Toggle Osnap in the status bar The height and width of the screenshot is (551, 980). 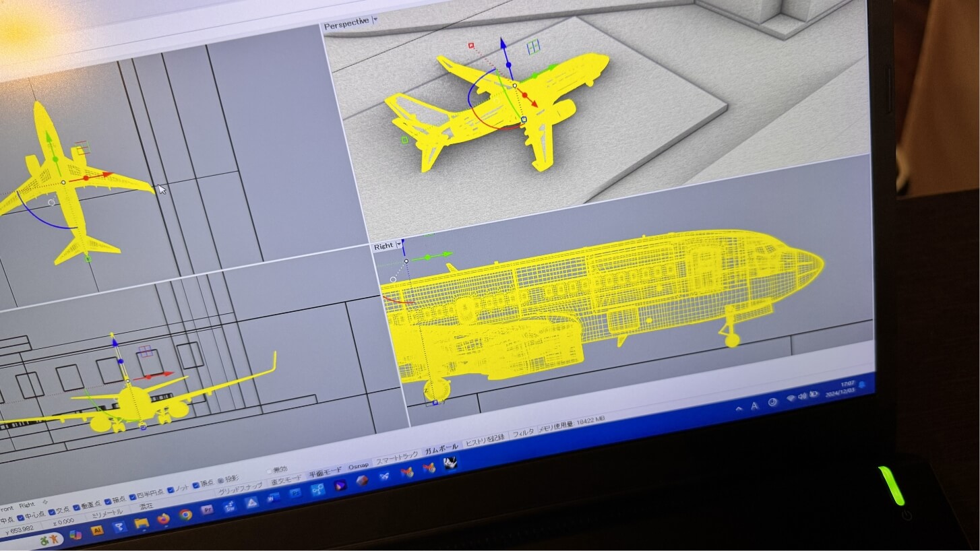[358, 467]
